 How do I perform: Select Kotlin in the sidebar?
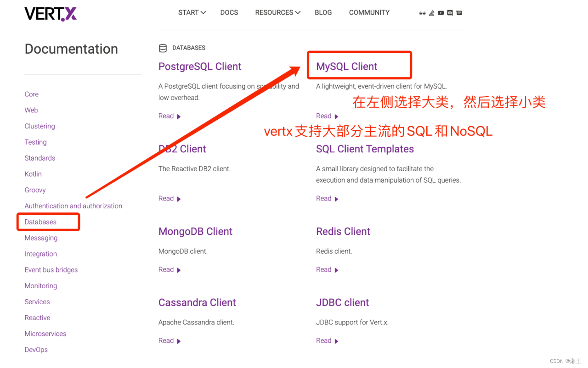(x=33, y=174)
